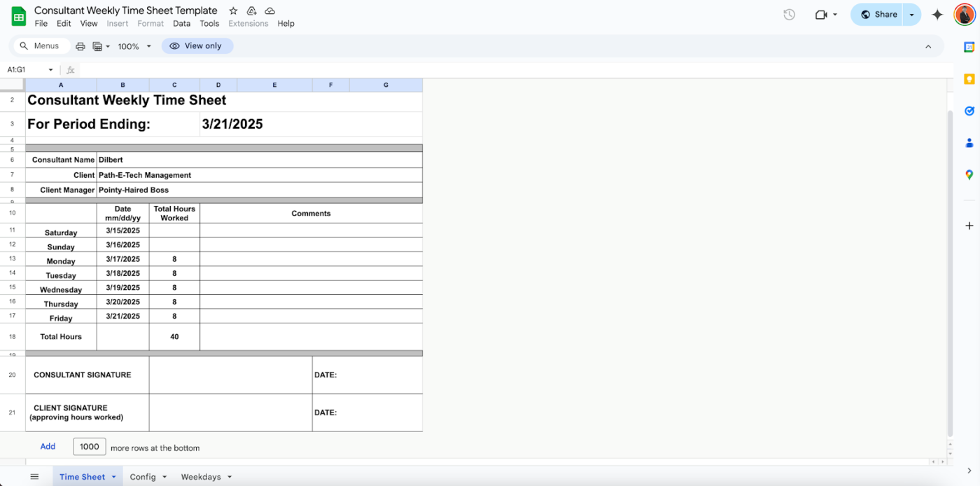Click the rows count input field
Image resolution: width=980 pixels, height=486 pixels.
[90, 447]
